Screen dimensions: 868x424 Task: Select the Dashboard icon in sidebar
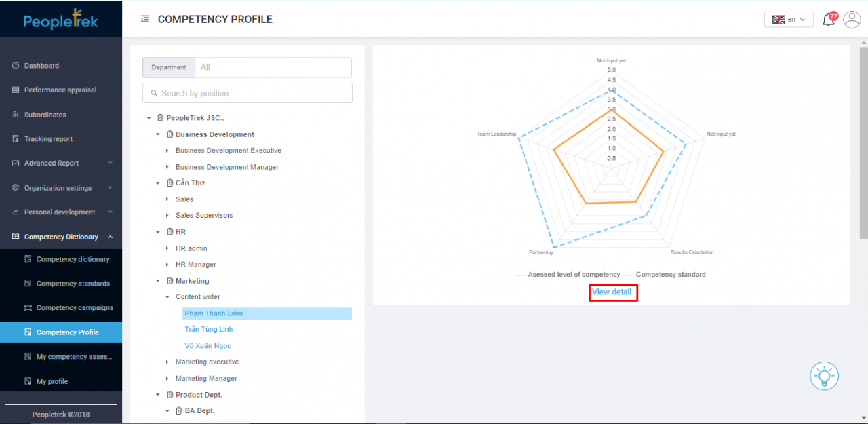tap(15, 65)
